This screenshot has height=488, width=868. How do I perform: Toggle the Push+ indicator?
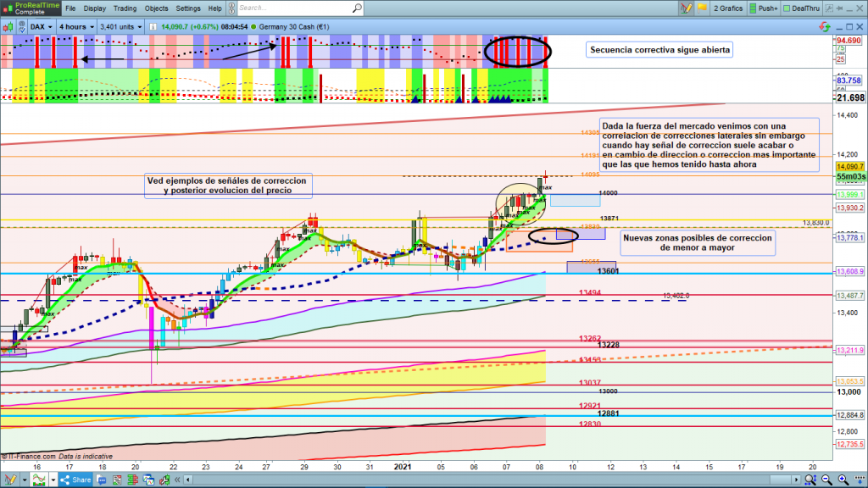765,8
